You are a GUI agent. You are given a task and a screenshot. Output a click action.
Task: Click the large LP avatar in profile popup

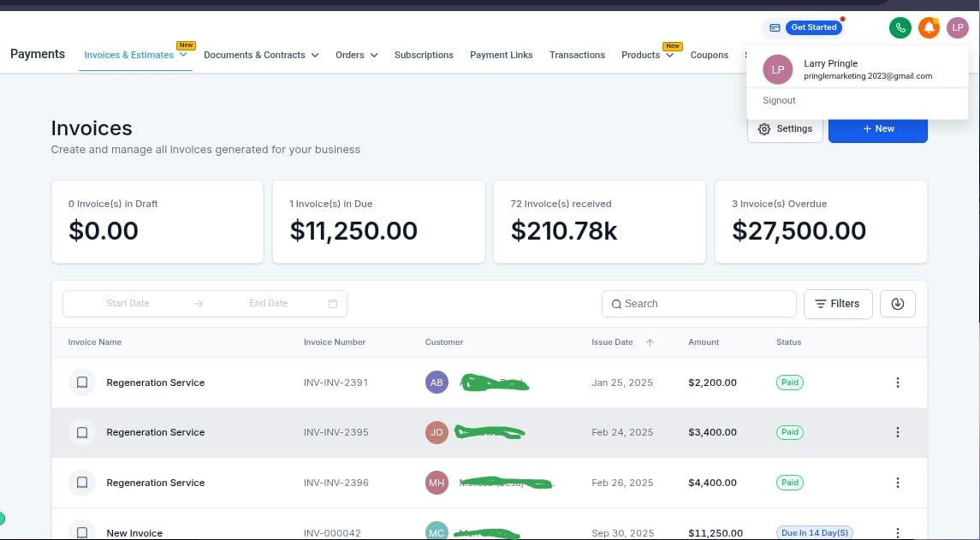tap(777, 70)
